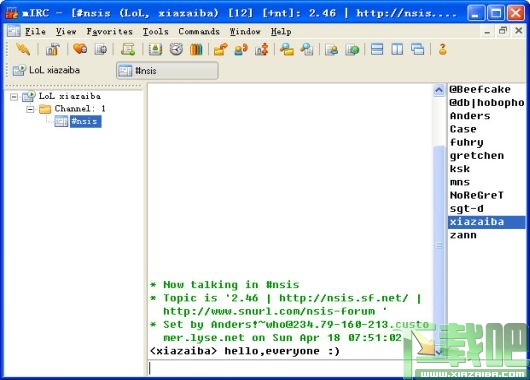Open the Window menu
The width and height of the screenshot is (530, 380).
point(245,31)
